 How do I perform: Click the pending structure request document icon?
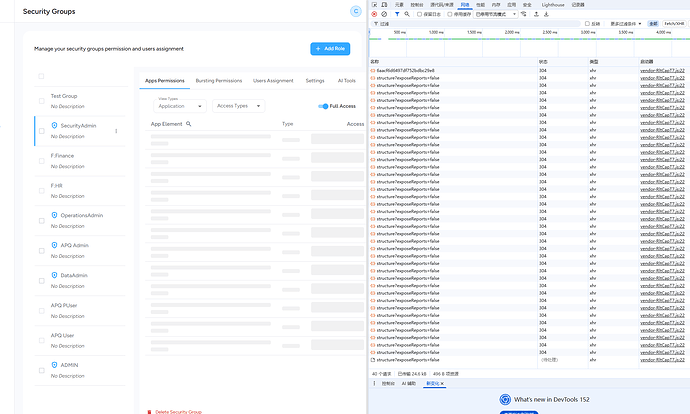coord(373,360)
